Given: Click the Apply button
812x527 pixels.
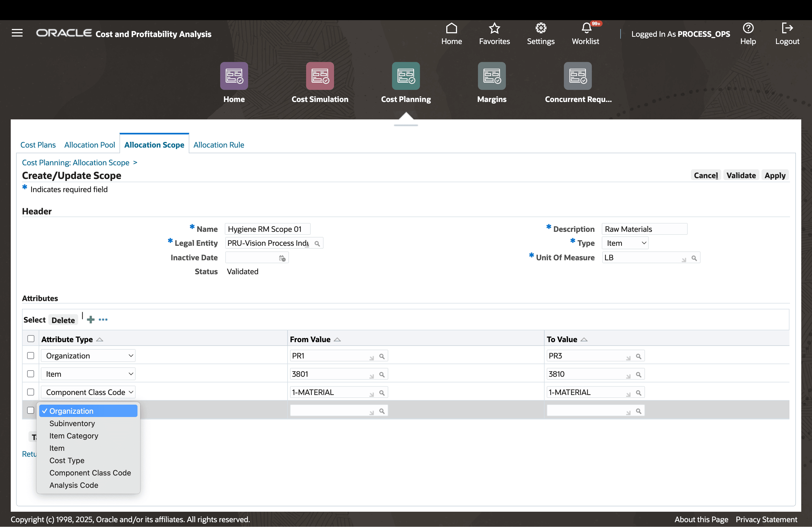Looking at the screenshot, I should click(x=775, y=175).
